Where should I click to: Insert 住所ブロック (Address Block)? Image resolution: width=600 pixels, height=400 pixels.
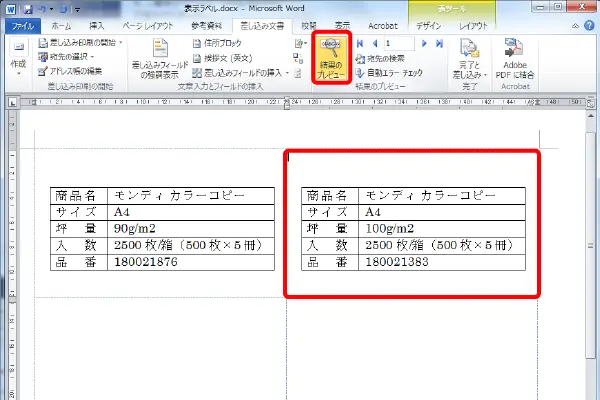[217, 43]
